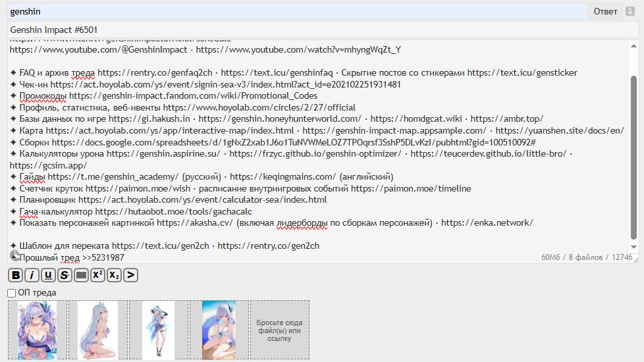
Task: Click hutaobot.moe/tools/gachacalc URL text
Action: (x=174, y=212)
